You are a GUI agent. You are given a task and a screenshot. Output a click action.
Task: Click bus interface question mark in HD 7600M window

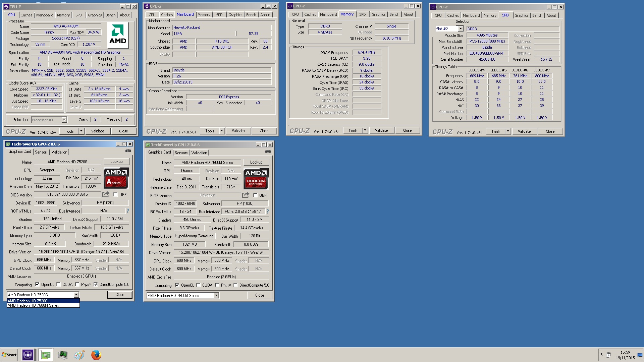coord(268,212)
